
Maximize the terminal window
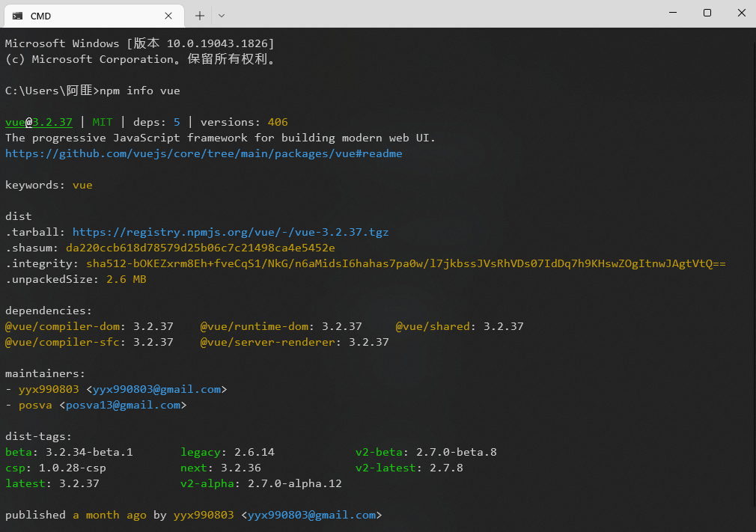[707, 13]
